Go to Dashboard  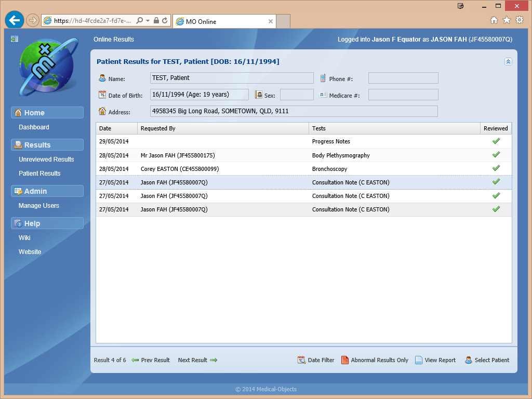click(x=34, y=127)
